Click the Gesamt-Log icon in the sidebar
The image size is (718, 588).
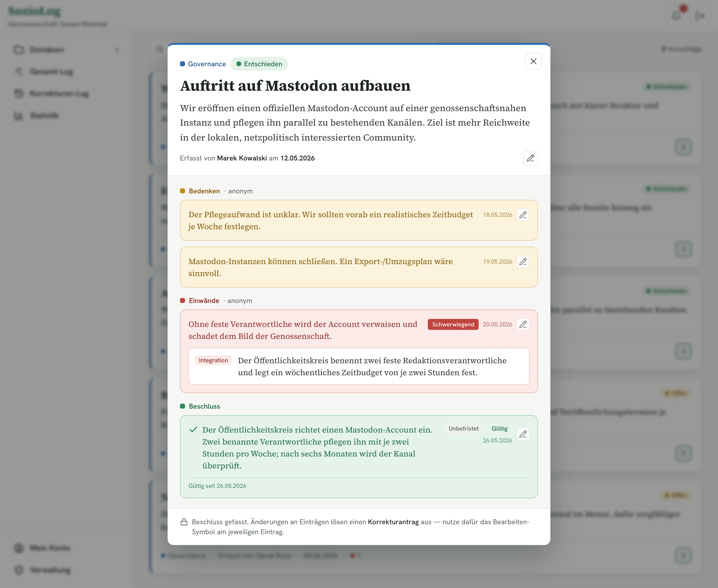click(x=19, y=72)
